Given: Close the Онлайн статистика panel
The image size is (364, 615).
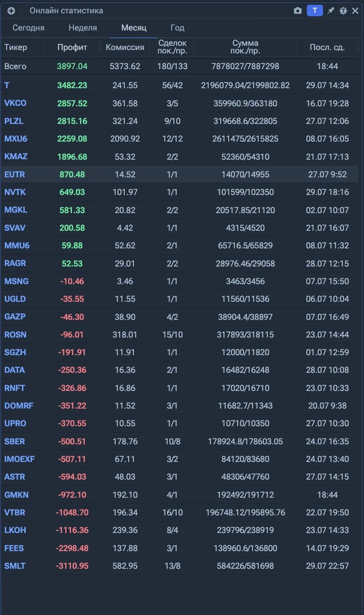Looking at the screenshot, I should (x=355, y=10).
